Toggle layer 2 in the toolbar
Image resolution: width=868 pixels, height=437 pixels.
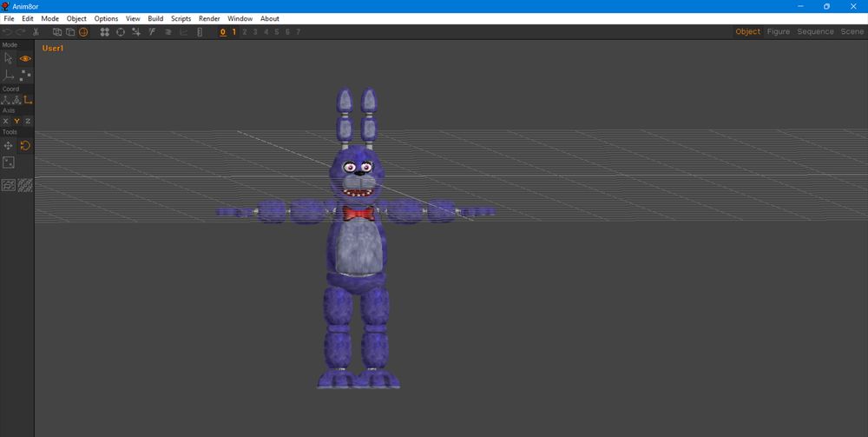click(x=245, y=32)
